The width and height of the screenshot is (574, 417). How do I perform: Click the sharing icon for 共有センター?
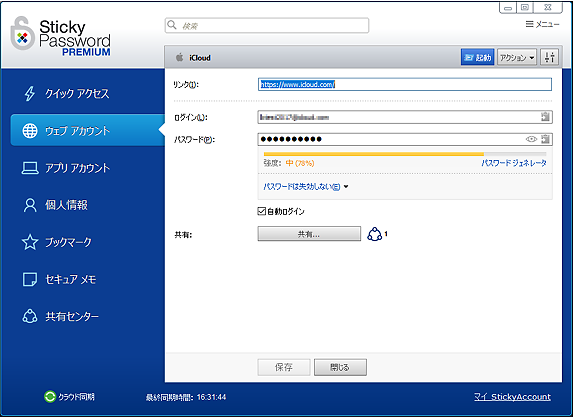(x=30, y=316)
